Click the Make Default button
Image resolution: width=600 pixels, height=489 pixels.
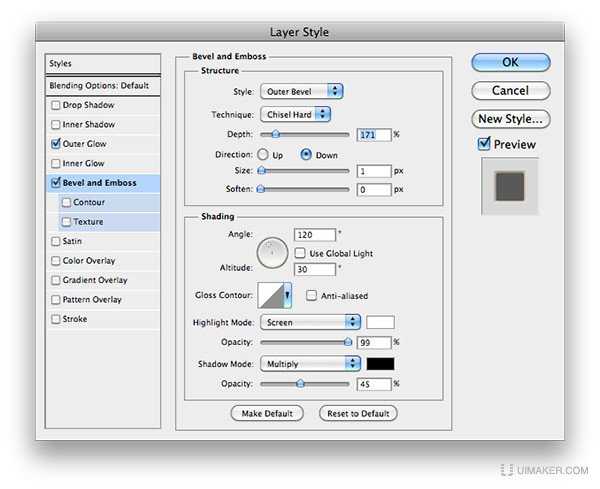click(267, 413)
